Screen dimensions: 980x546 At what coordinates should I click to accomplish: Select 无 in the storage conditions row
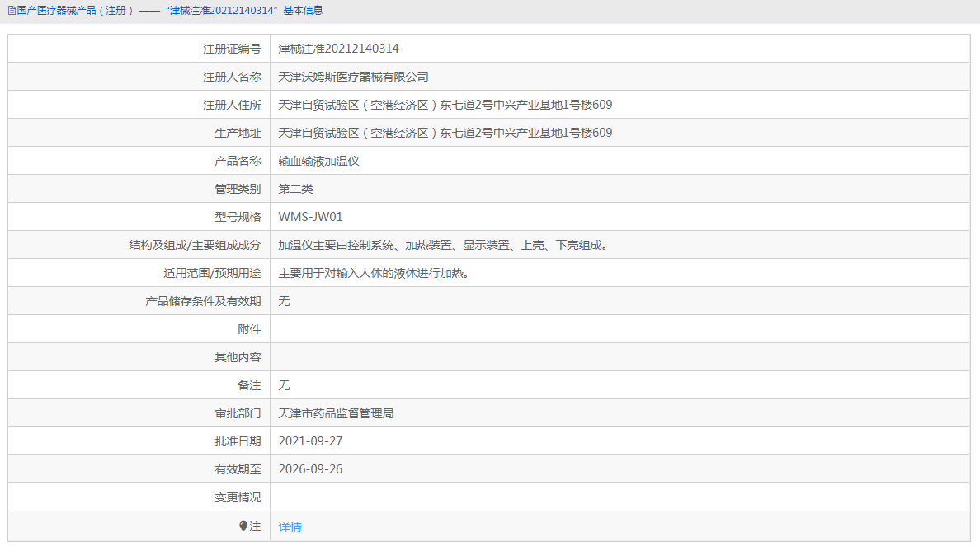pyautogui.click(x=284, y=301)
